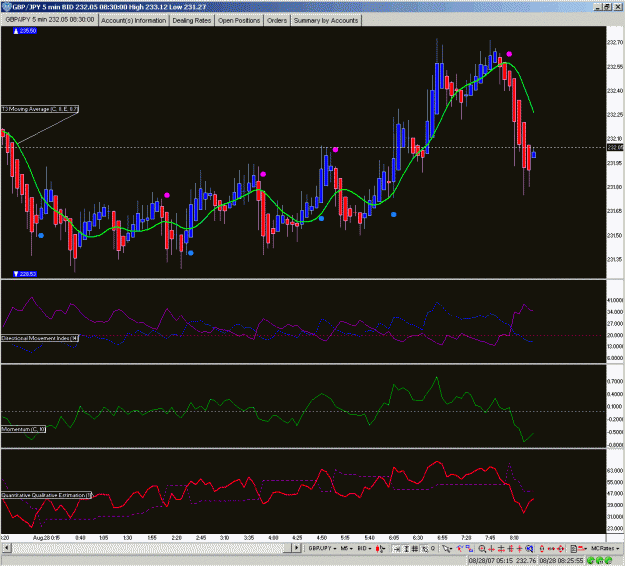625x566 pixels.
Task: Click the middle green status globe icon
Action: [x=600, y=560]
